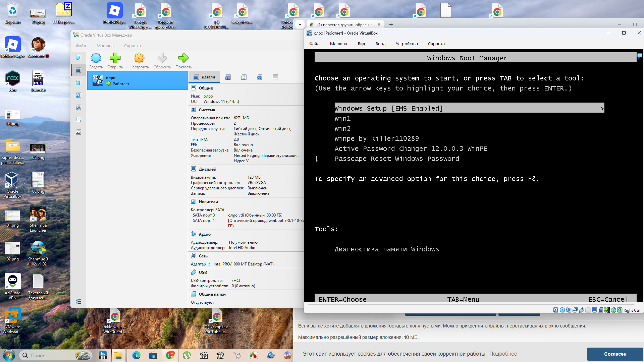644x362 pixels.
Task: Click the audio speaker status bar indicator
Action: point(569,310)
